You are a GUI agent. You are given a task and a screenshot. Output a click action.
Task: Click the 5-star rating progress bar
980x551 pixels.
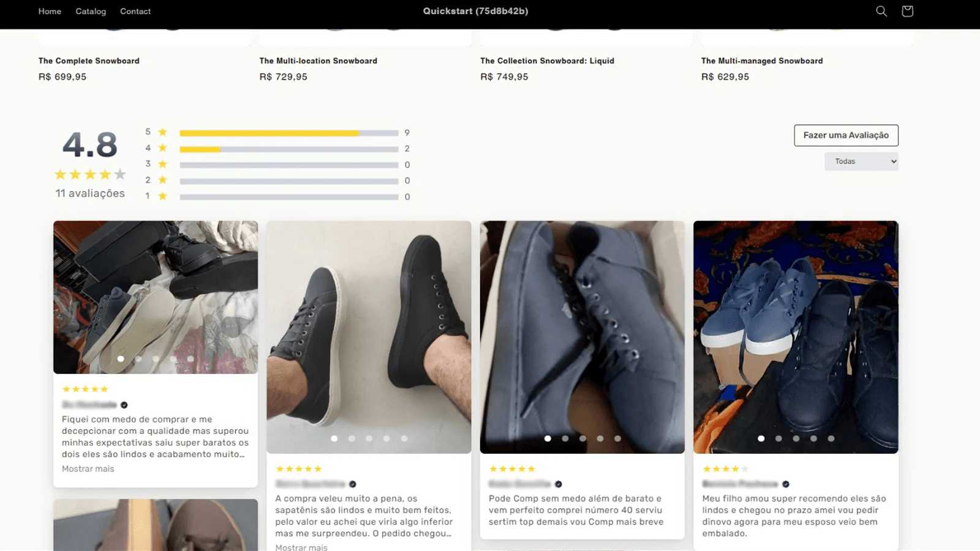tap(288, 132)
